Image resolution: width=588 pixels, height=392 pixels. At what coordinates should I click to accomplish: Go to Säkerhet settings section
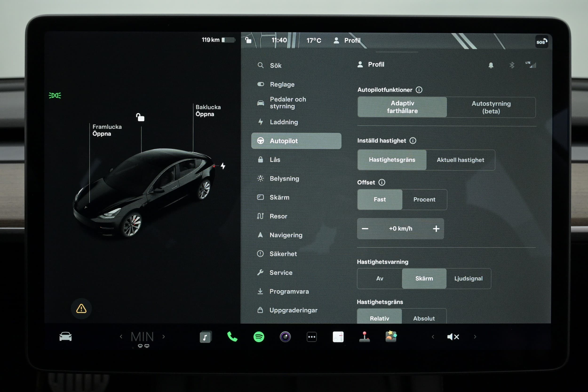(283, 254)
